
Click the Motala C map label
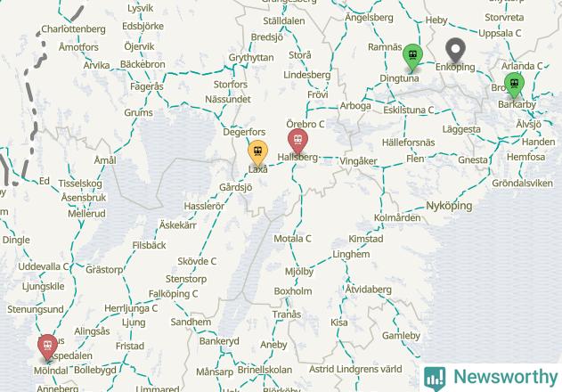click(292, 239)
